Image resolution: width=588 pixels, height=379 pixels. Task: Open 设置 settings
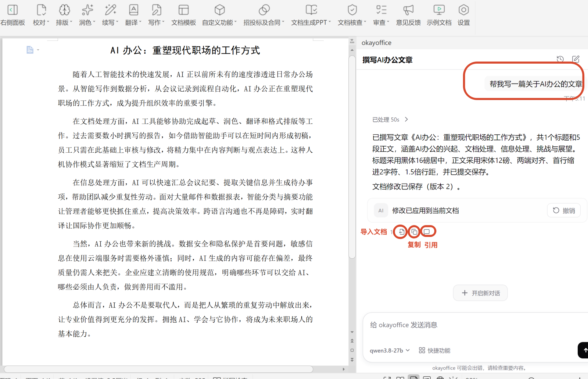point(463,15)
